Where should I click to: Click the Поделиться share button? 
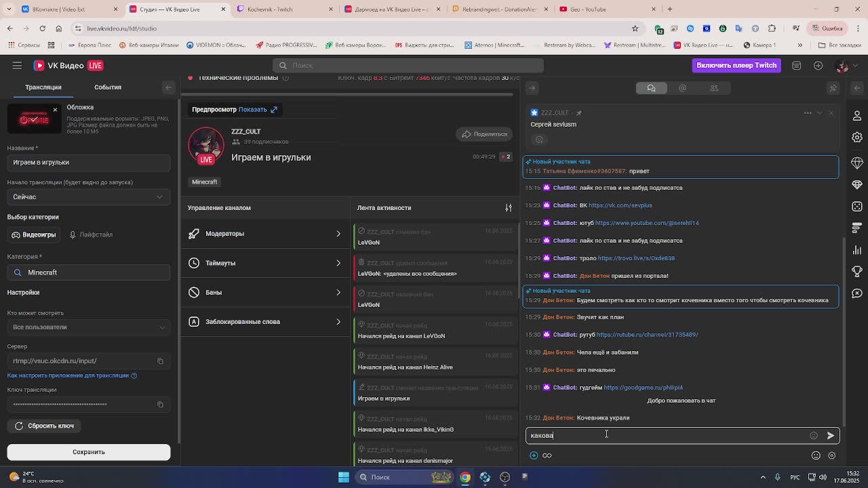coord(484,134)
